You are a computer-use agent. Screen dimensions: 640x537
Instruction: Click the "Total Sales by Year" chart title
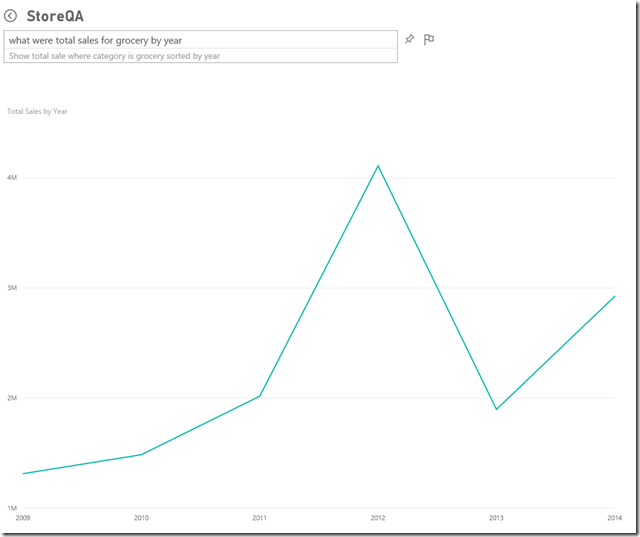click(37, 111)
